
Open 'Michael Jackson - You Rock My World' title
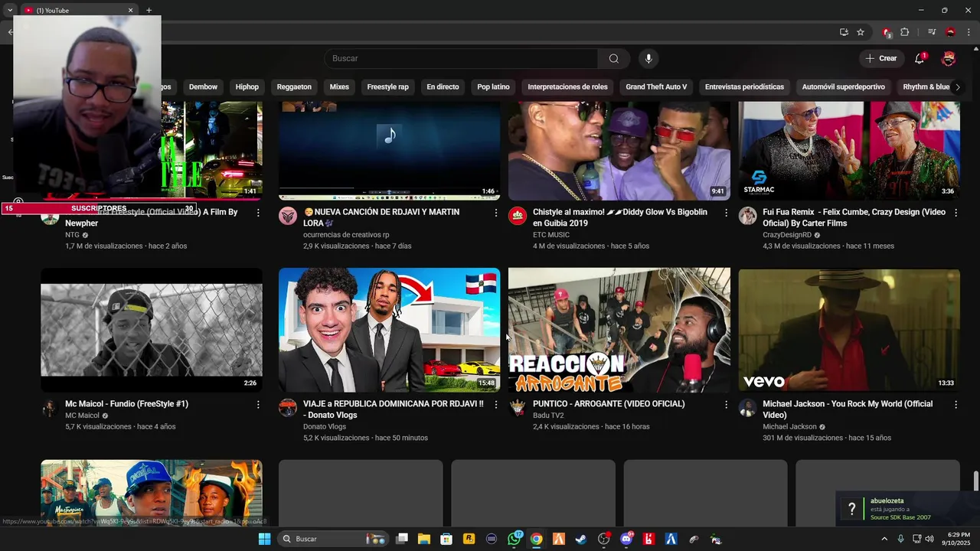848,409
